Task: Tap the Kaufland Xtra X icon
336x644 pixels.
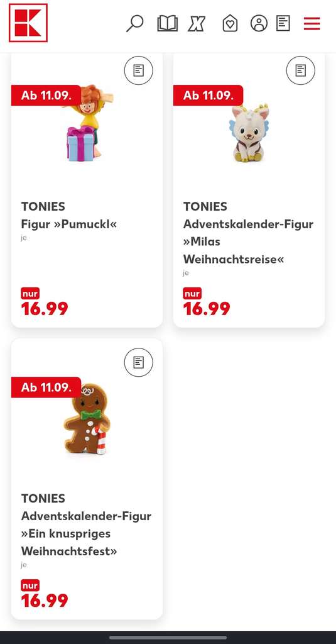Action: pyautogui.click(x=197, y=23)
